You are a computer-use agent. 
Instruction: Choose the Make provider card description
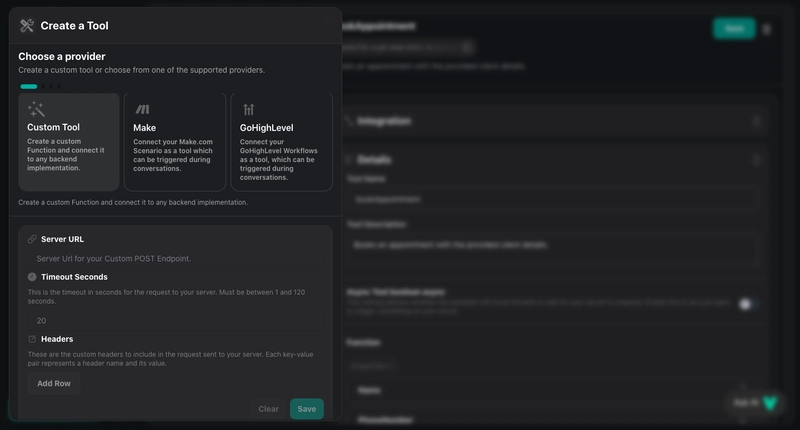click(x=174, y=155)
